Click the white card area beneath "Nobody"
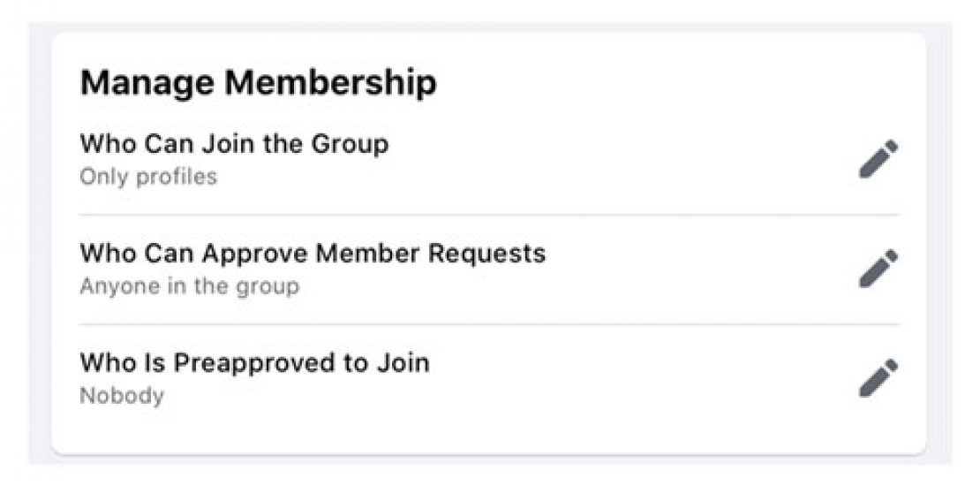 [x=486, y=433]
